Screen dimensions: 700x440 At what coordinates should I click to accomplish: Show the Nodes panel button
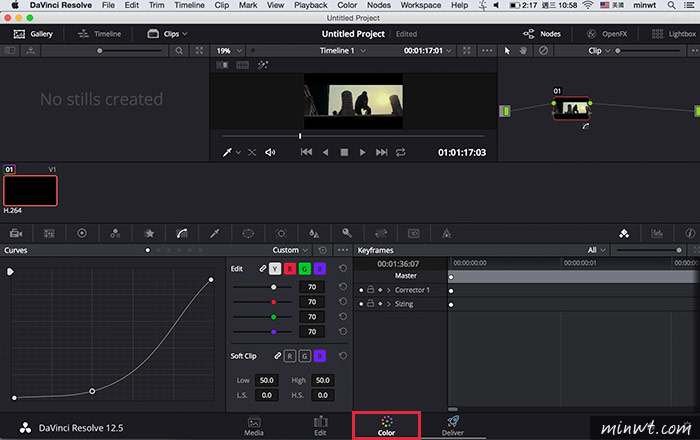[x=542, y=34]
